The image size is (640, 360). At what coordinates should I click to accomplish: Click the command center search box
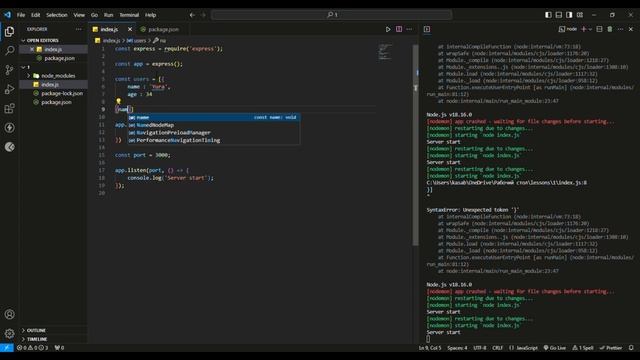[x=331, y=15]
